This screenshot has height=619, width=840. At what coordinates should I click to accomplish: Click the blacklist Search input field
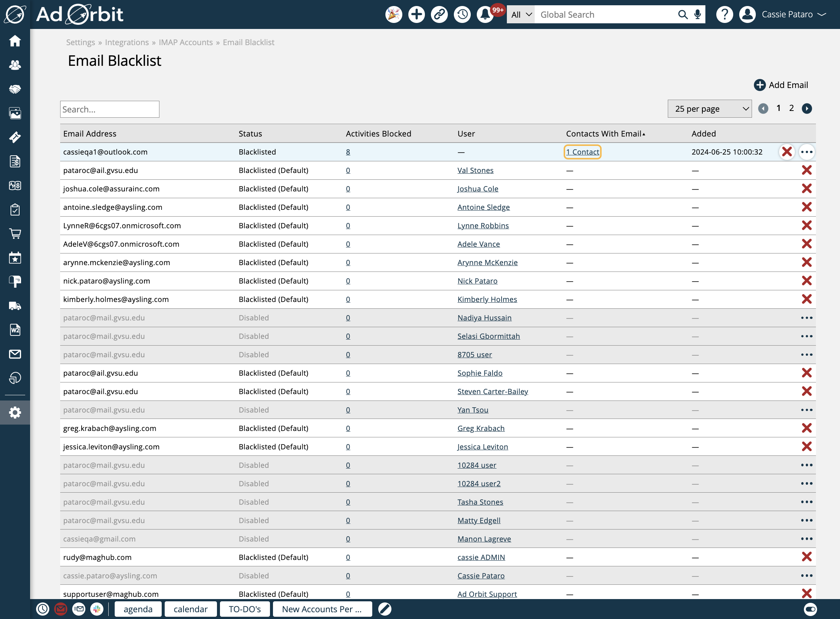pyautogui.click(x=109, y=109)
